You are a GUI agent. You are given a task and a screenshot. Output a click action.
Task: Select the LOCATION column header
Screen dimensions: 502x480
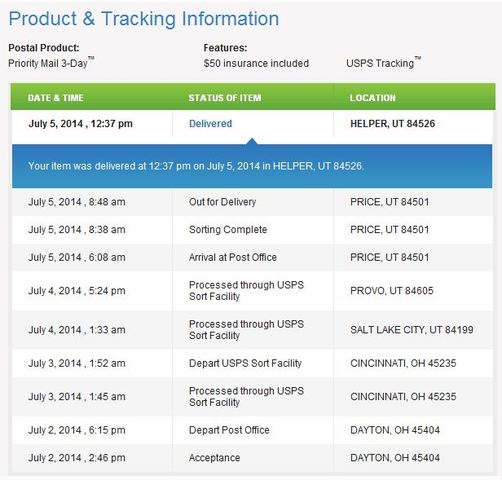point(373,98)
